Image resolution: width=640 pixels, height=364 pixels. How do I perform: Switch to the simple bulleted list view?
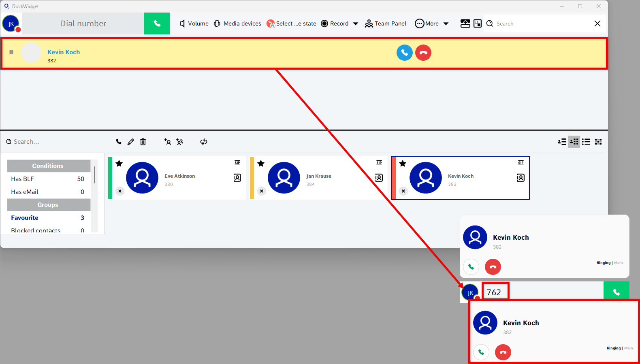pyautogui.click(x=586, y=142)
